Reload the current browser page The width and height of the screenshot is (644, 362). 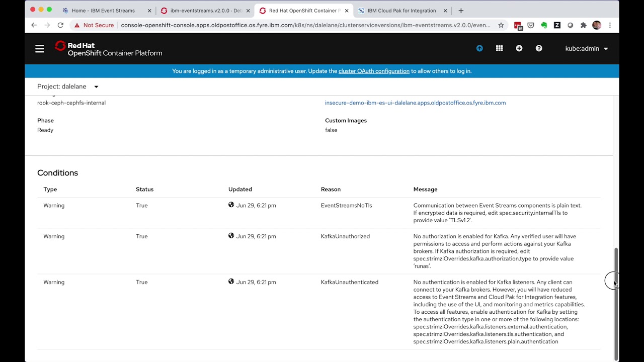click(60, 25)
